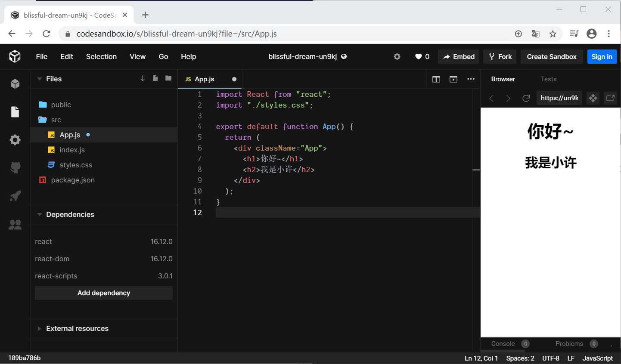Refresh the preview browser

click(526, 98)
